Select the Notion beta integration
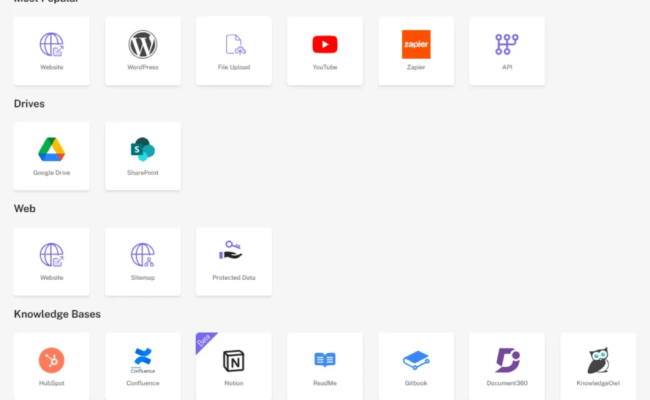The width and height of the screenshot is (650, 400). 234,366
